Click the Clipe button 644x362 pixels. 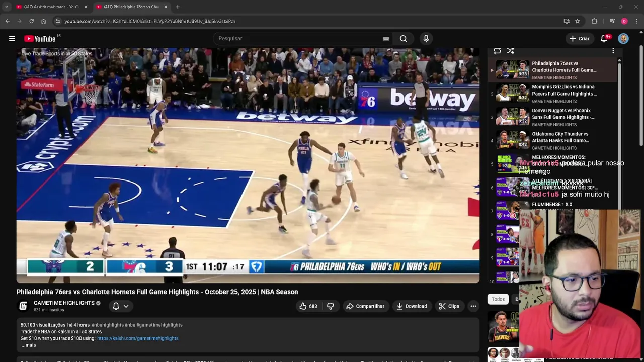(x=449, y=306)
